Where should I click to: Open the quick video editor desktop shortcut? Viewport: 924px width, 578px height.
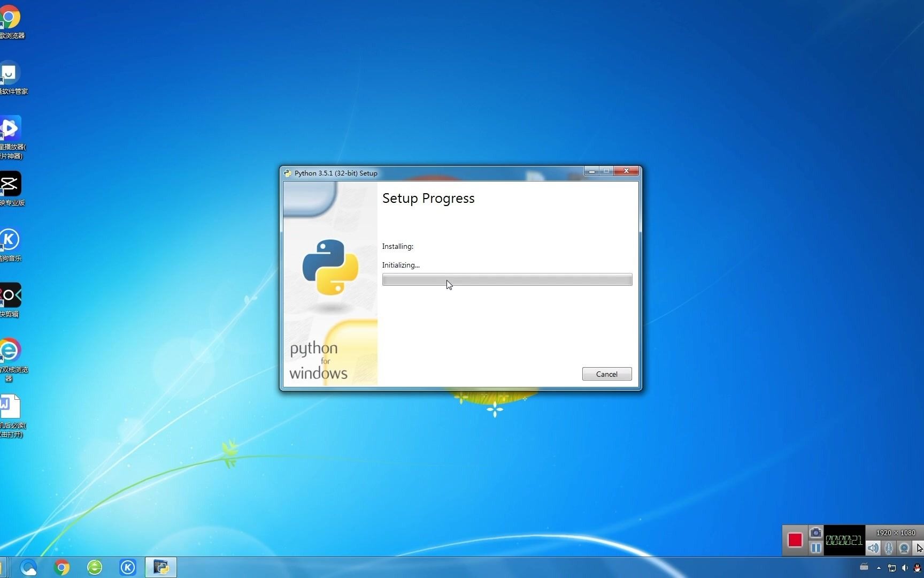pyautogui.click(x=10, y=300)
